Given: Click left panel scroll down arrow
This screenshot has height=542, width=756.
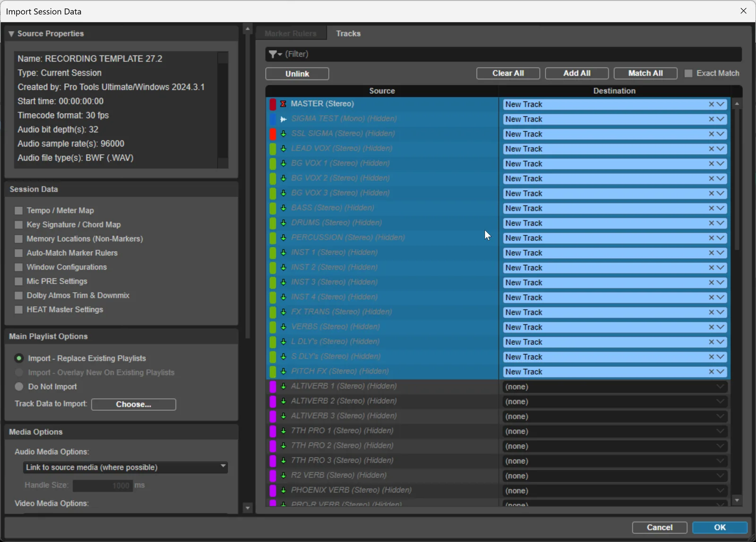Looking at the screenshot, I should click(247, 508).
